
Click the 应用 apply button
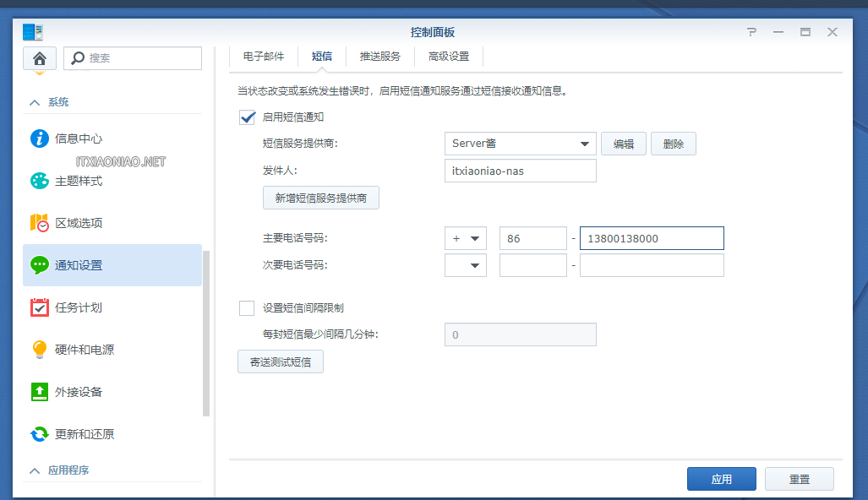pyautogui.click(x=721, y=479)
